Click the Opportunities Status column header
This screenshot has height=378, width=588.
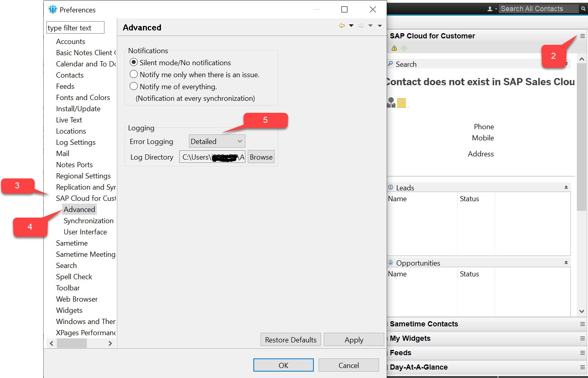coord(476,274)
